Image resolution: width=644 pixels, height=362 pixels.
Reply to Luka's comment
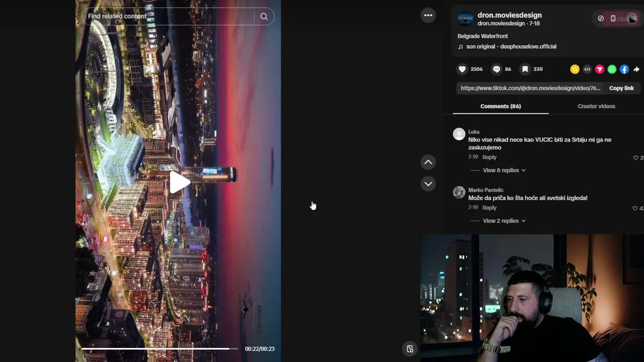point(490,157)
